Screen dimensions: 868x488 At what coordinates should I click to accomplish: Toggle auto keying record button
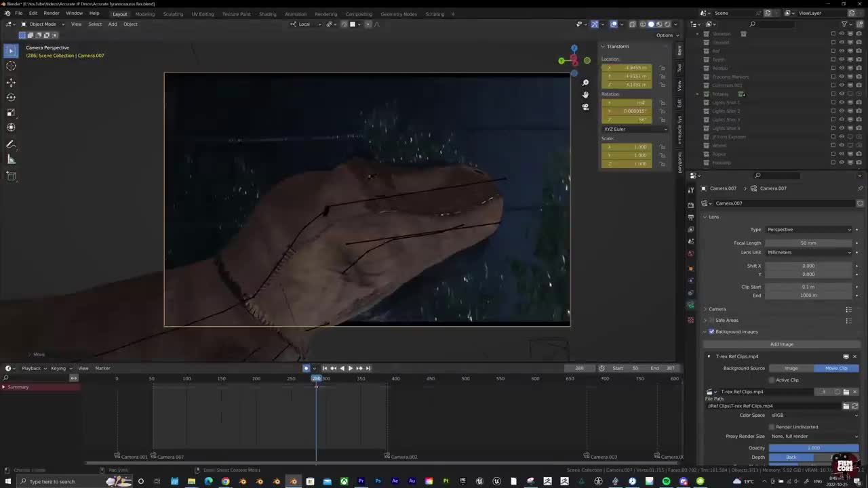point(307,368)
